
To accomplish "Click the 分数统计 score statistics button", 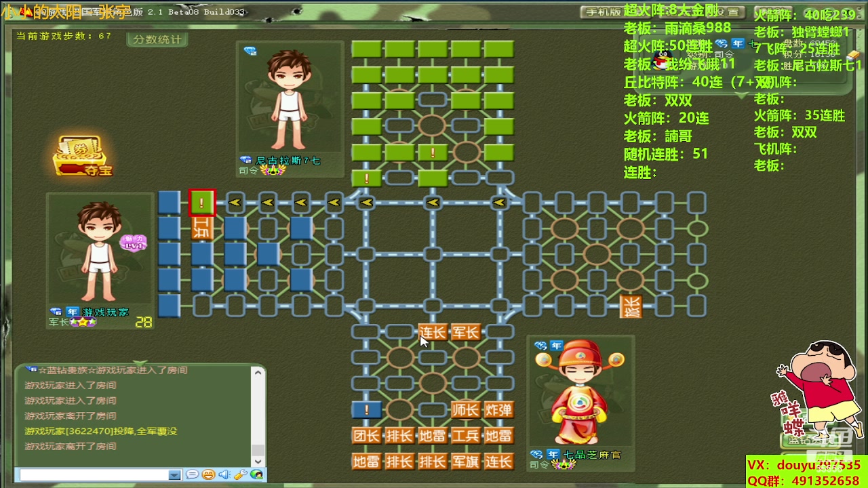I will [x=157, y=39].
